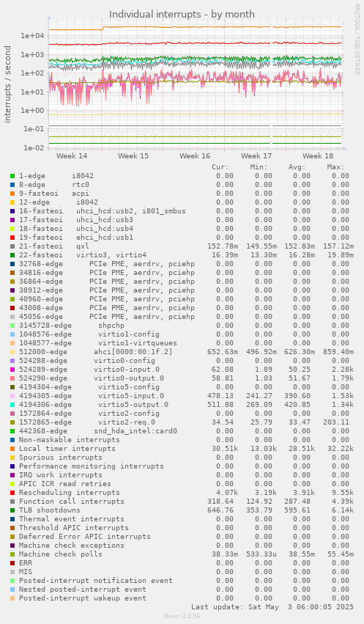The width and height of the screenshot is (364, 624).
Task: Click the Week 16 x-axis label
Action: [x=195, y=156]
